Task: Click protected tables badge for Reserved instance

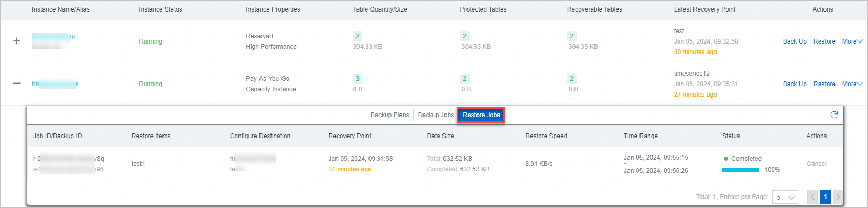Action: coord(464,36)
